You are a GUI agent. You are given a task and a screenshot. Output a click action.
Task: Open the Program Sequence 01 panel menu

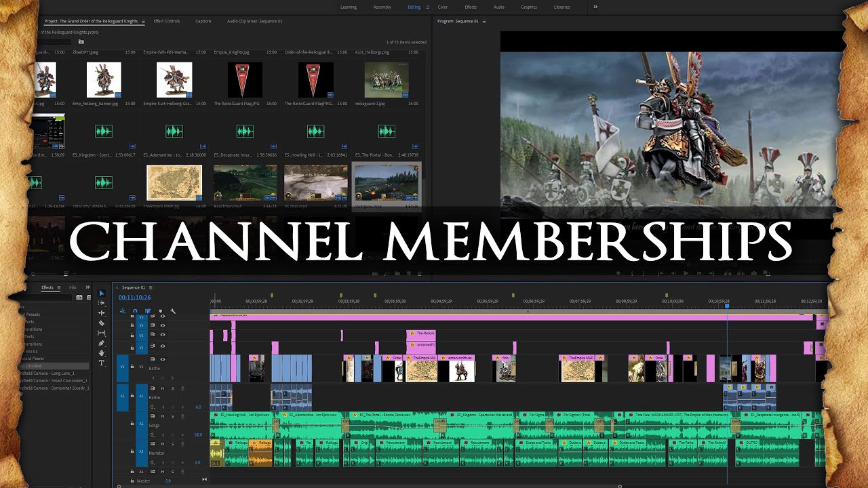(484, 21)
